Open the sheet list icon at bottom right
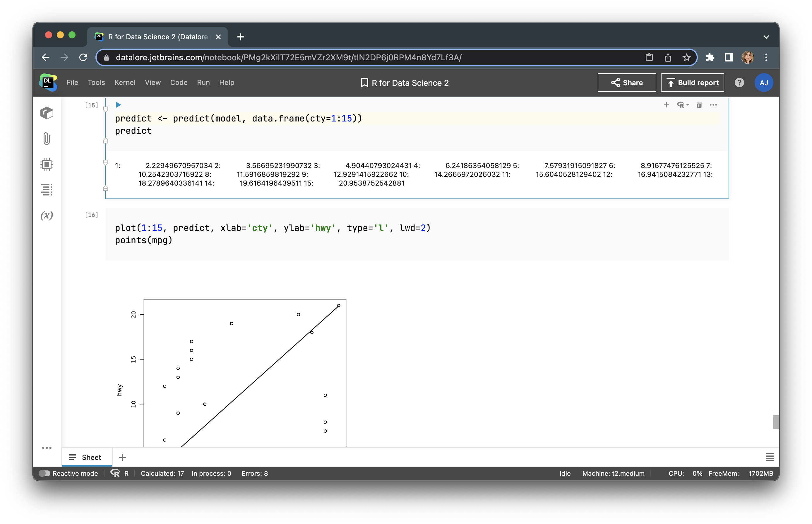Viewport: 812px width, 524px height. 770,457
